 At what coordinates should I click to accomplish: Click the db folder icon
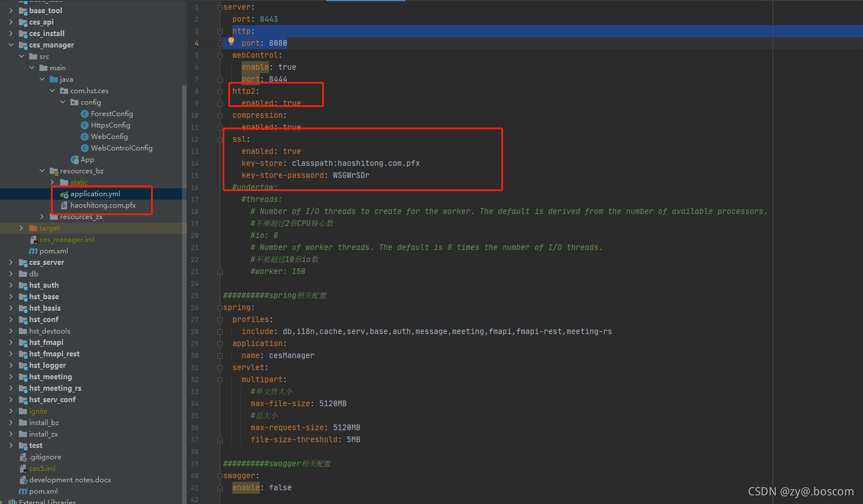coord(23,274)
